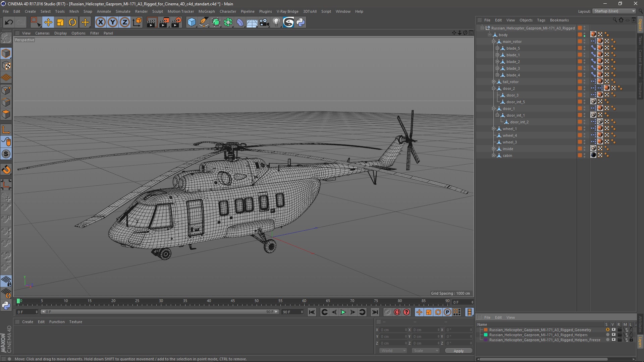Image resolution: width=644 pixels, height=362 pixels.
Task: Click the Render Settings icon
Action: (x=176, y=22)
